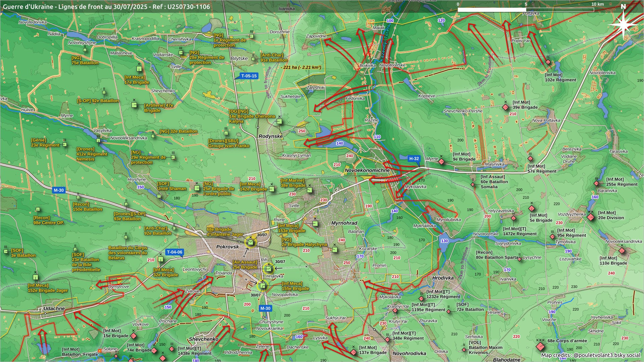This screenshot has height=362, width=644.
Task: Select the 'Bataillon du Corps des volontaires du Belarus' label
Action: pyautogui.click(x=128, y=253)
